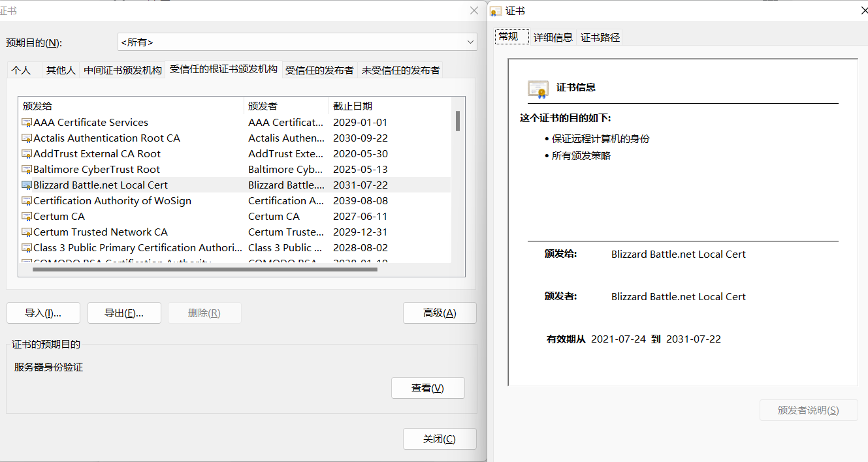Click the 查看(V) button
The image size is (868, 462).
tap(428, 388)
